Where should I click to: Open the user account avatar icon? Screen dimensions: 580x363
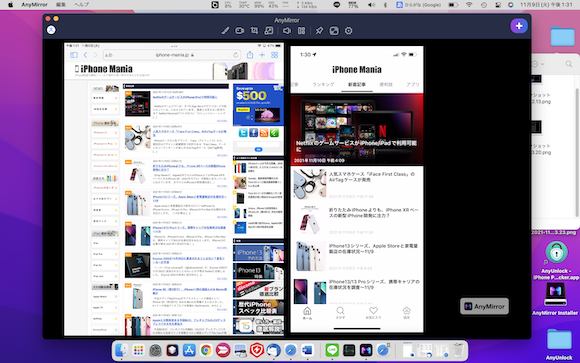[x=51, y=30]
